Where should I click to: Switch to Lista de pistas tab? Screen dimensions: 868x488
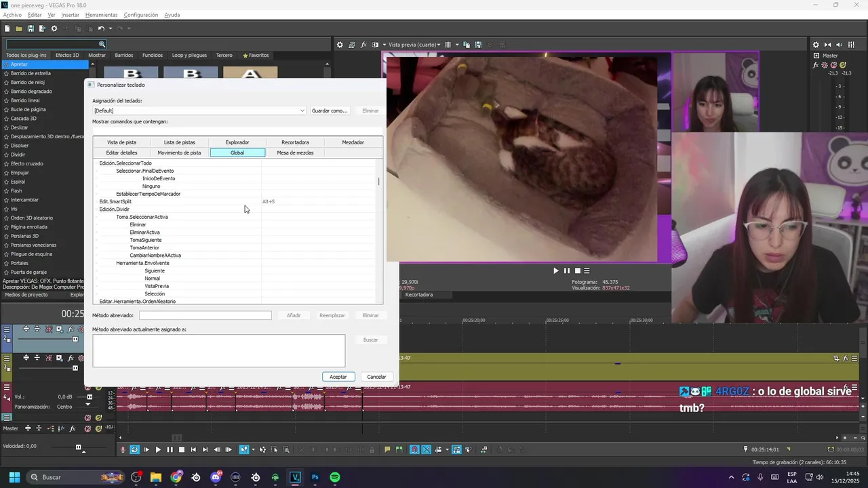[x=180, y=142]
